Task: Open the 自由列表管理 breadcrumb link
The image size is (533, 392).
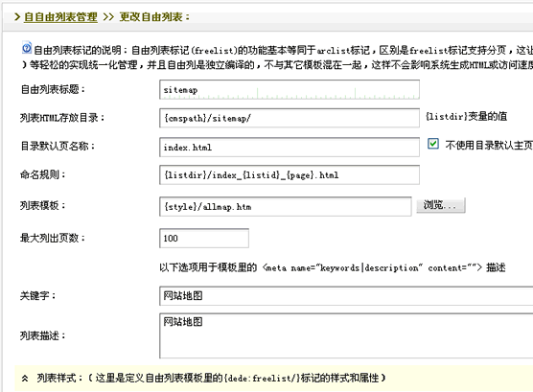Action: [60, 17]
